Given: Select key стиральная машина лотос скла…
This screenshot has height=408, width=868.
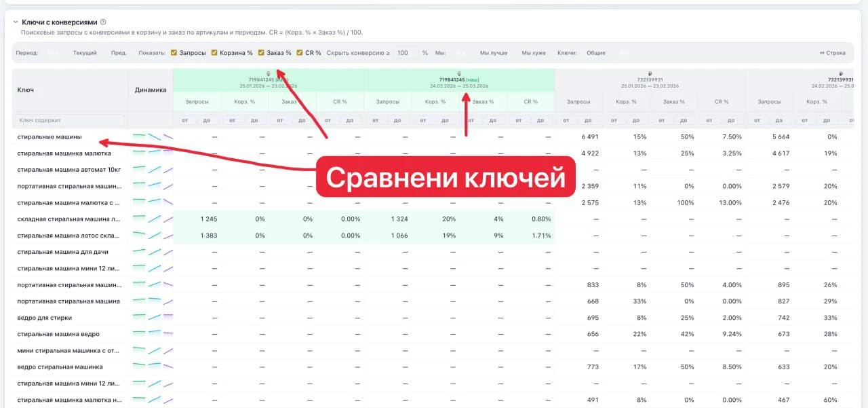Looking at the screenshot, I should pos(68,235).
